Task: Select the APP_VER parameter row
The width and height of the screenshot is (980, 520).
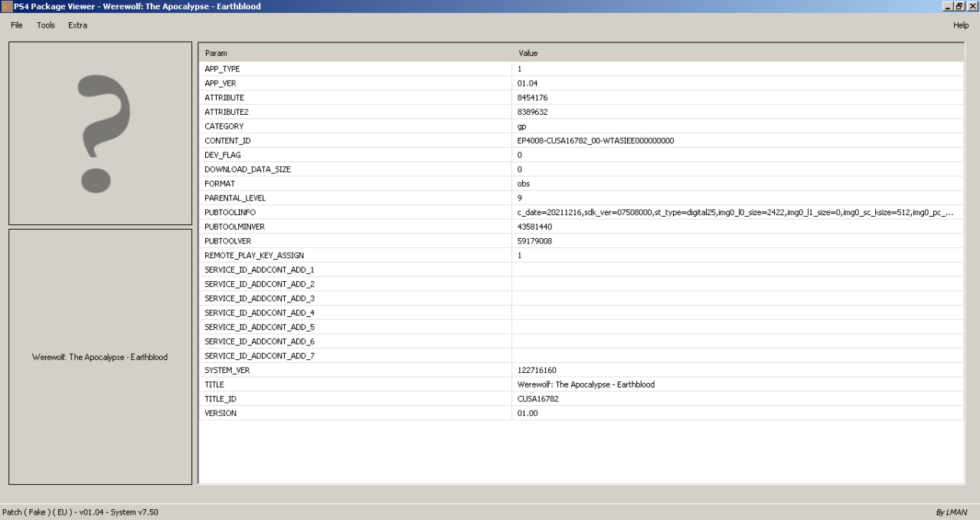Action: click(581, 83)
